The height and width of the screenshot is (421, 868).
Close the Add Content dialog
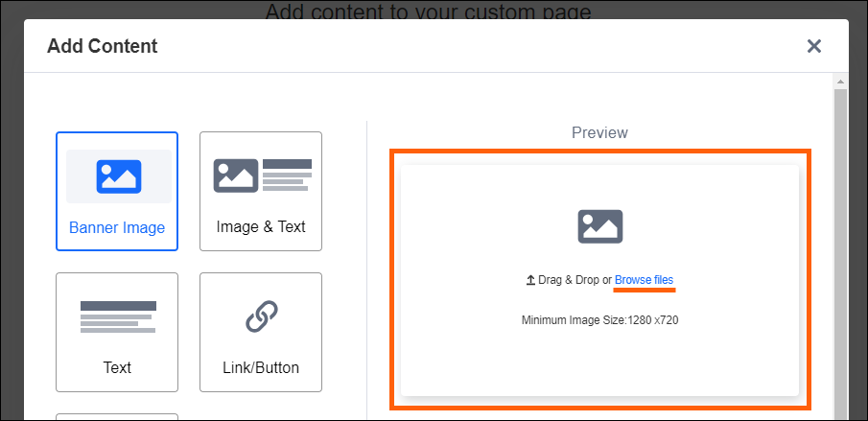[814, 46]
